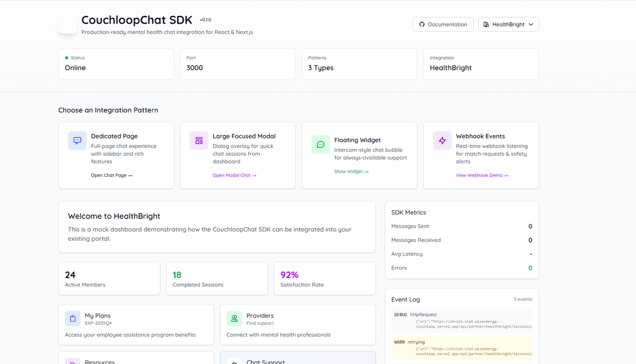Click the Dedicated Page chat icon
The height and width of the screenshot is (364, 636).
pos(77,141)
